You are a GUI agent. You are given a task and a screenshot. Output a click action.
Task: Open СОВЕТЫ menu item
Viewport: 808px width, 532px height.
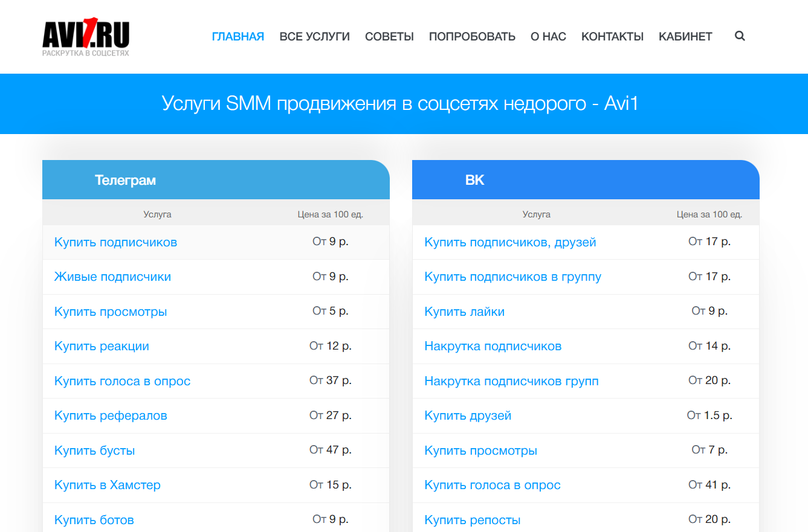coord(389,36)
